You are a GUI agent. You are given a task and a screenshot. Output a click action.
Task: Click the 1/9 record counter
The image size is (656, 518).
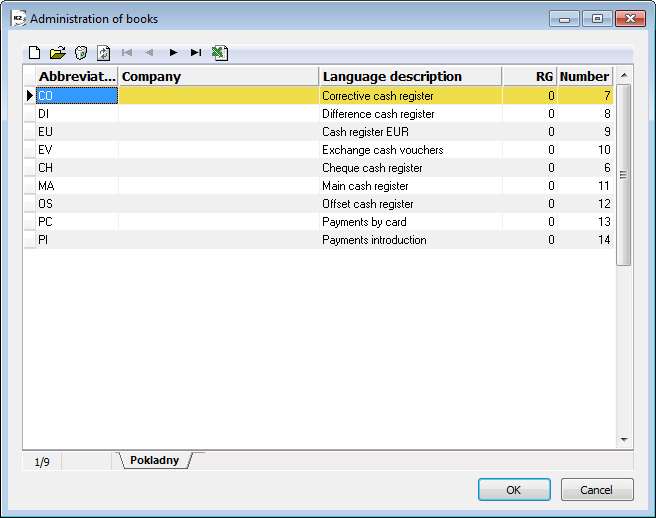[42, 462]
